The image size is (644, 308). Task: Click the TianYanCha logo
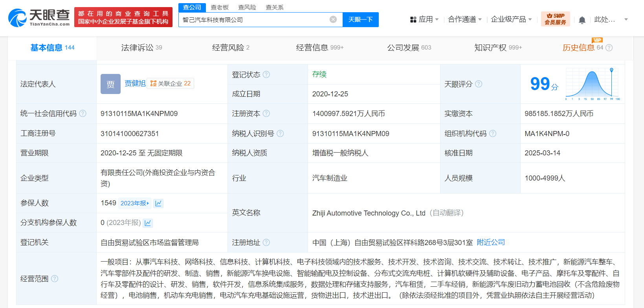[39, 18]
